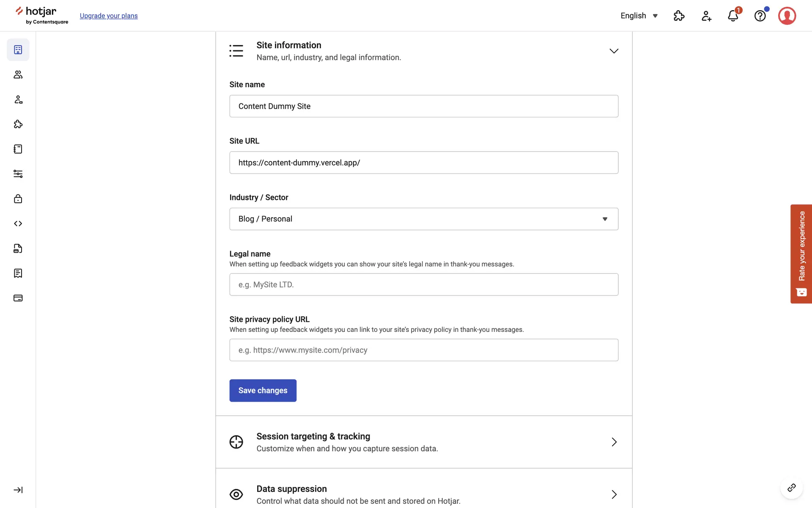Expand Session targeting & tracking section

614,442
